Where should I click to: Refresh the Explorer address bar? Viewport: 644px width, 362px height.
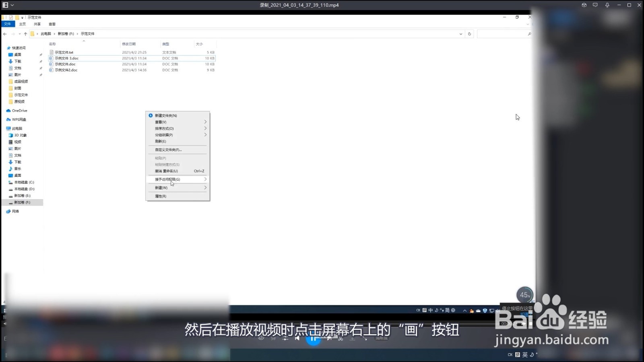469,34
